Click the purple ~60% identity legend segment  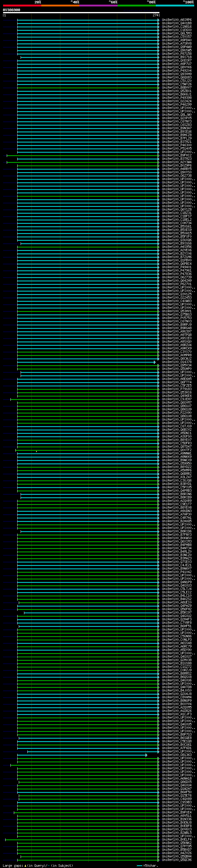[x=99, y=6]
